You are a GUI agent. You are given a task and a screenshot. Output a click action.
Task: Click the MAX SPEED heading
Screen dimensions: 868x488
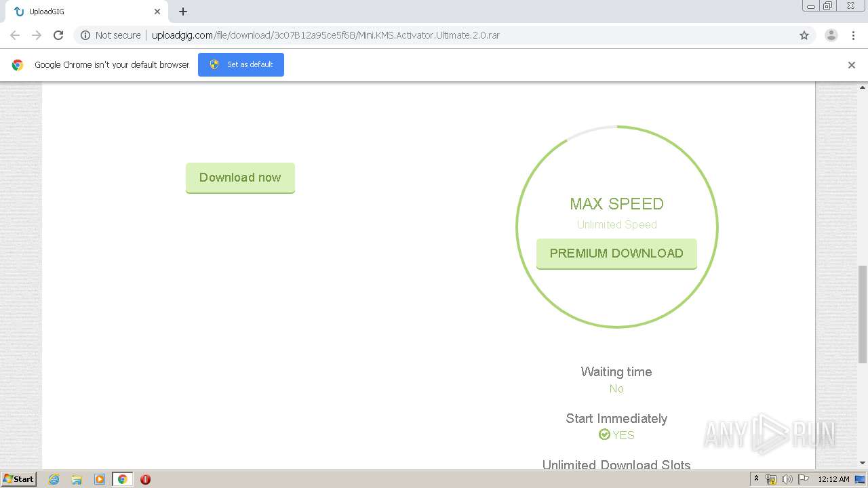pos(616,204)
